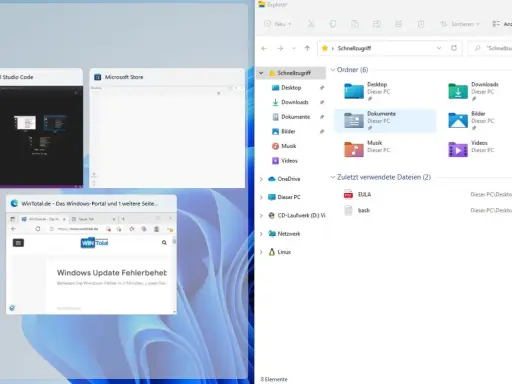Click the Rename icon in Explorer toolbar
Screen dimensions: 512x384
click(x=377, y=24)
